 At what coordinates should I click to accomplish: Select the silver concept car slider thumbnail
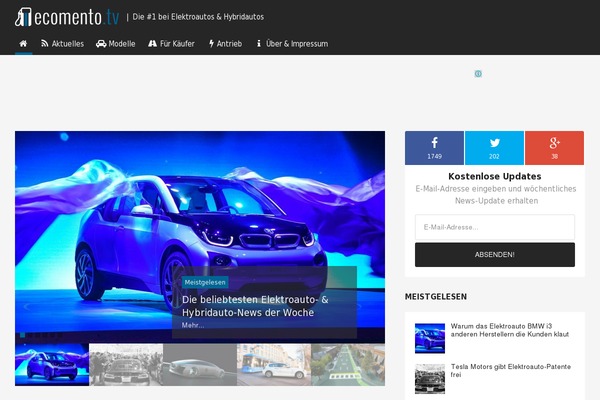(200, 364)
